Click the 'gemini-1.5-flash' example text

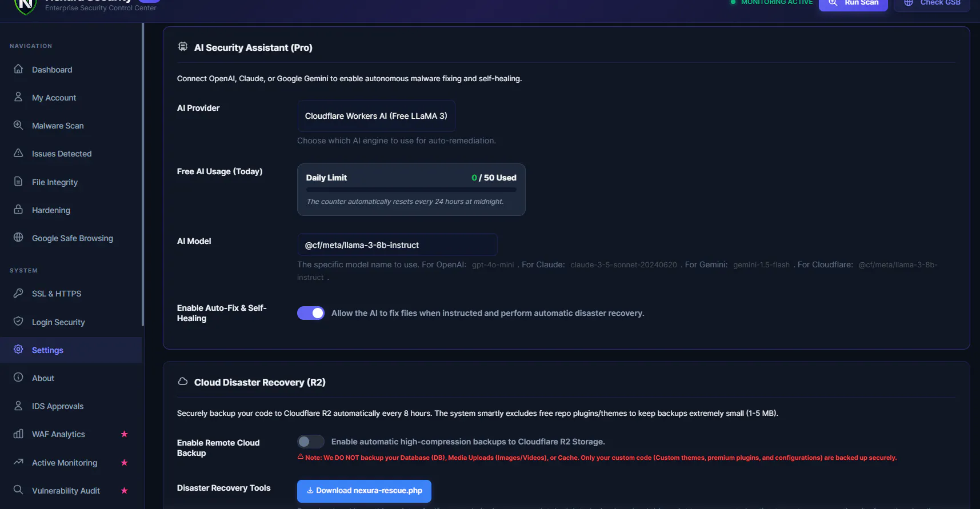pyautogui.click(x=761, y=265)
